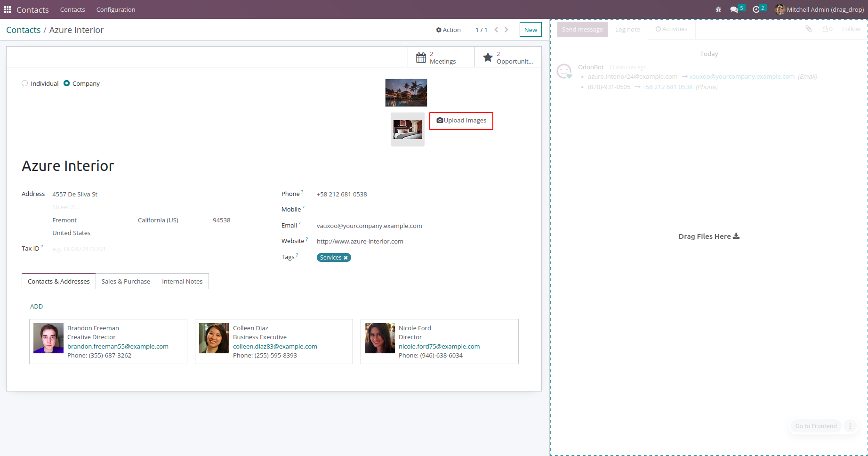
Task: Go to the next record arrow
Action: click(506, 30)
